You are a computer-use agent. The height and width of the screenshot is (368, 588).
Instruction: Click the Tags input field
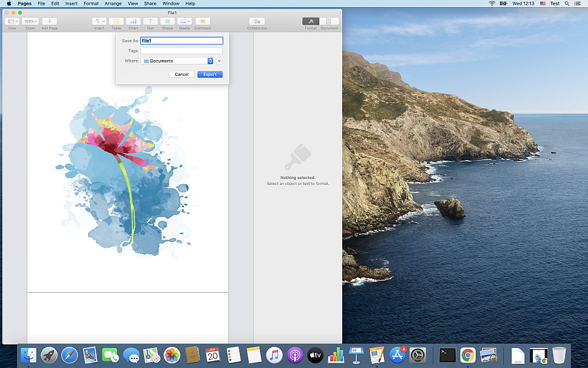(x=181, y=51)
